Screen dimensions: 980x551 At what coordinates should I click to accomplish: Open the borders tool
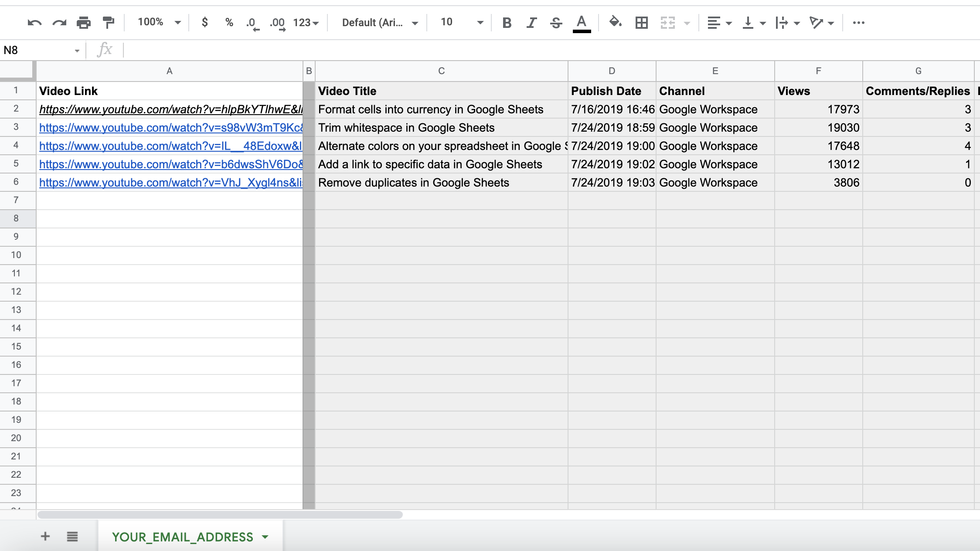641,23
